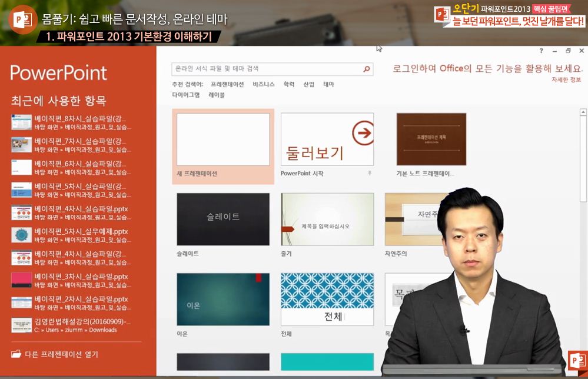
Task: Select the 학력 suggested search
Action: click(289, 84)
